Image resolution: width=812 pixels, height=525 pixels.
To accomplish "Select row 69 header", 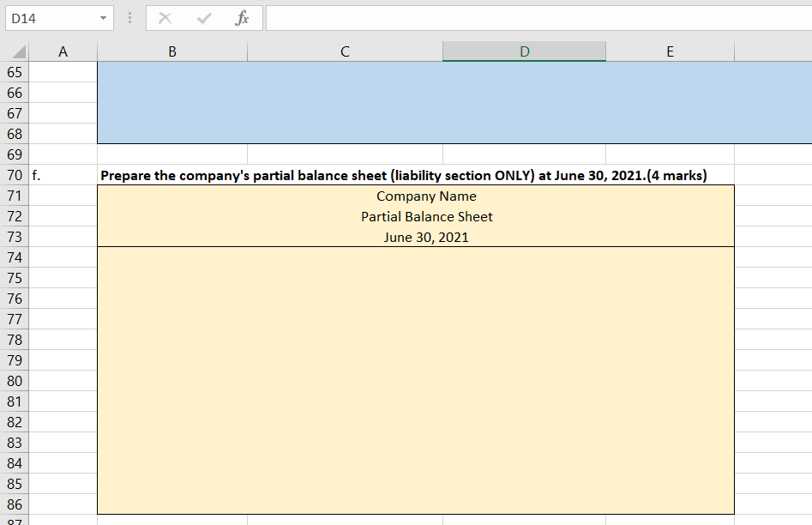I will (x=15, y=154).
